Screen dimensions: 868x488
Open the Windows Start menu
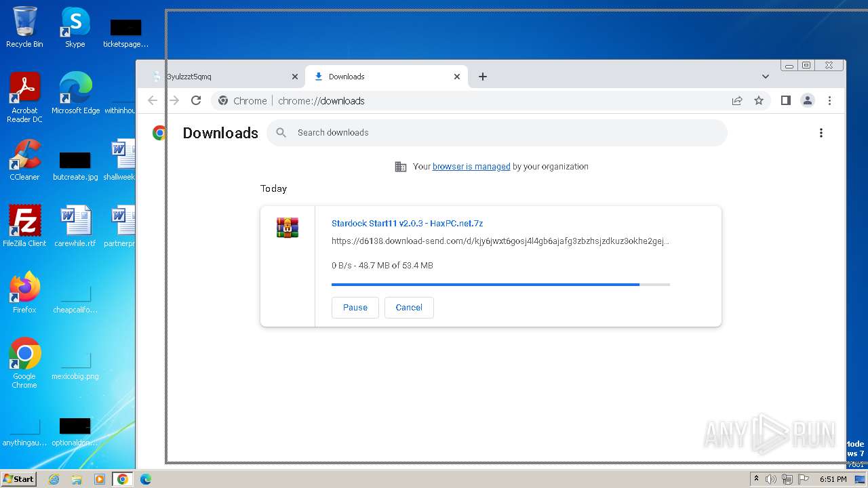tap(18, 479)
